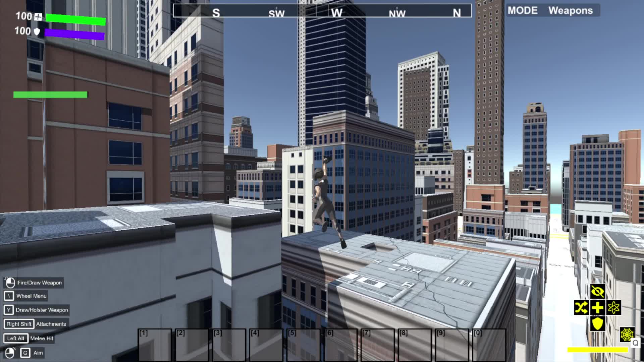The width and height of the screenshot is (644, 362).
Task: Click the yellow shield power icon
Action: pyautogui.click(x=597, y=324)
